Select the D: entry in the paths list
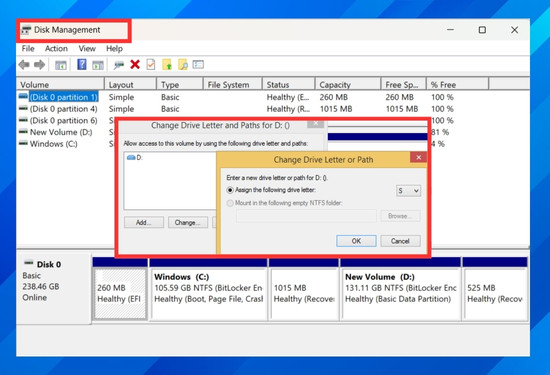 tap(135, 158)
